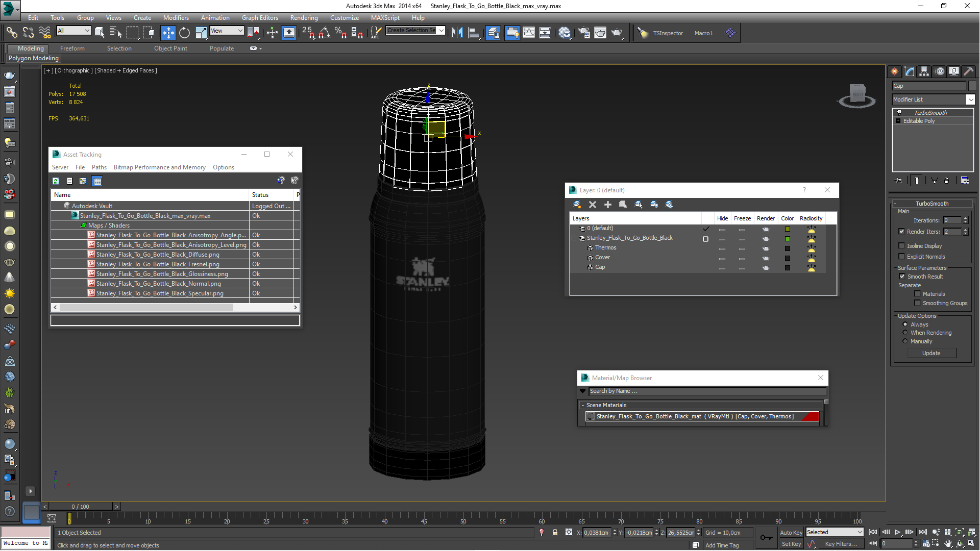Open the Hierarchy command panel tab
980x551 pixels.
[924, 71]
